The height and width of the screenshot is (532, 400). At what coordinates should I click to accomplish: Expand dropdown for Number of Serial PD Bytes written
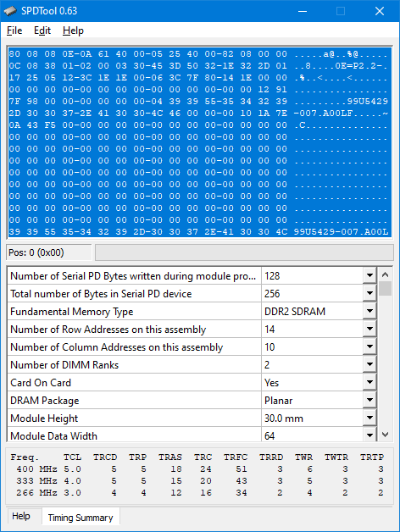(369, 275)
